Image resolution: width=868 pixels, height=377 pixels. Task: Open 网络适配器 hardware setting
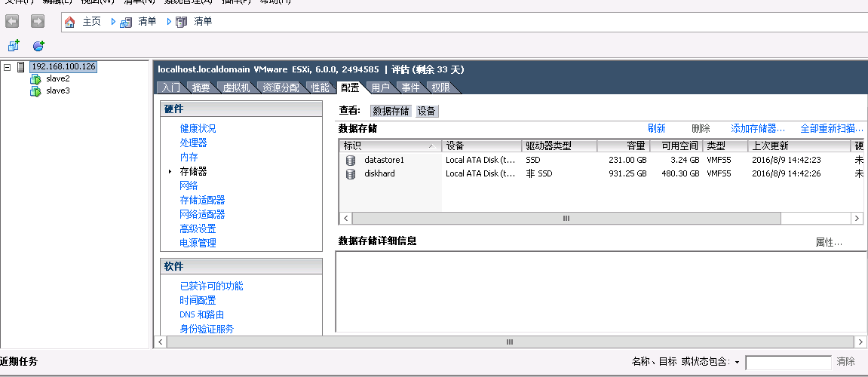click(x=202, y=214)
